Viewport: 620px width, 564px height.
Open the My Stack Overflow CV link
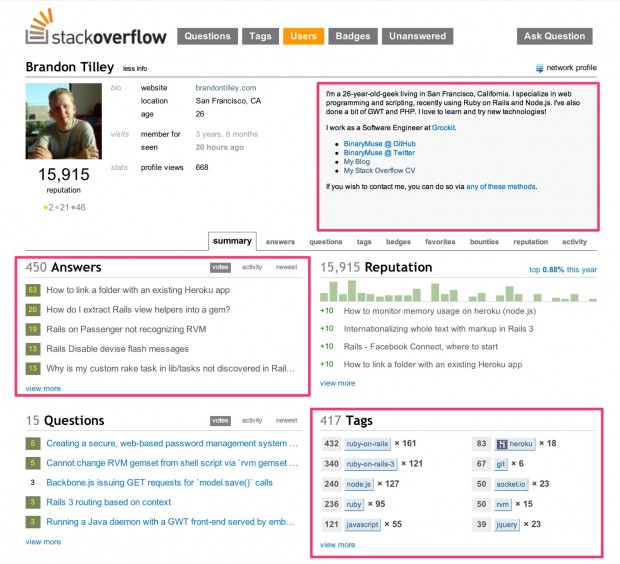(379, 170)
